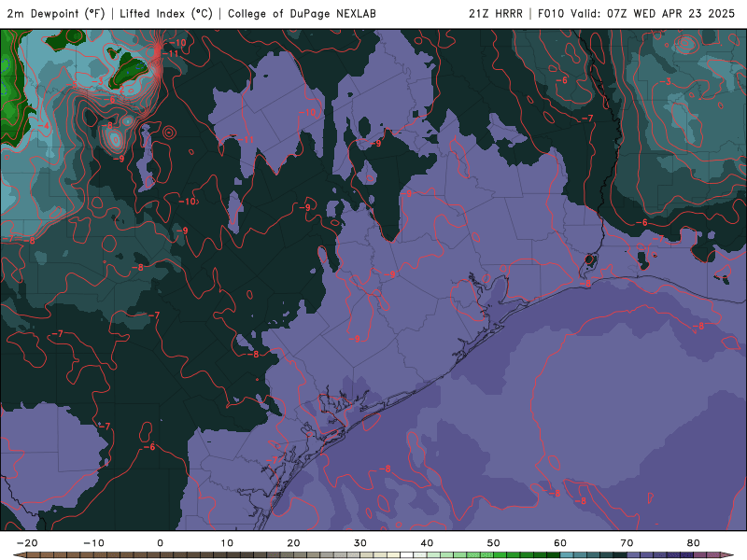The image size is (747, 560).
Task: Click the "College of DuPage NEXLAB" label
Action: tap(302, 14)
